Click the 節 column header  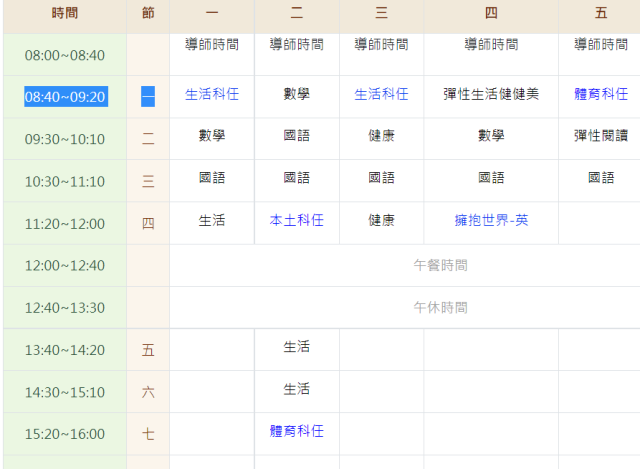(148, 13)
